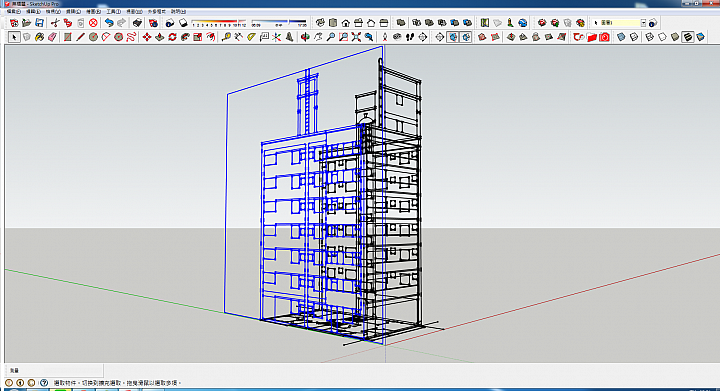Toggle Back Edges face style

pyautogui.click(x=634, y=37)
